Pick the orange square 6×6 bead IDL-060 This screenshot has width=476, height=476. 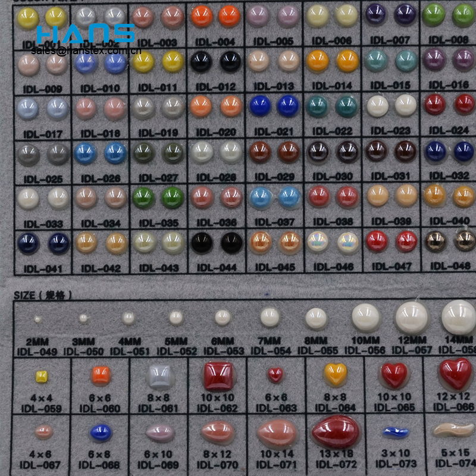[x=101, y=375]
